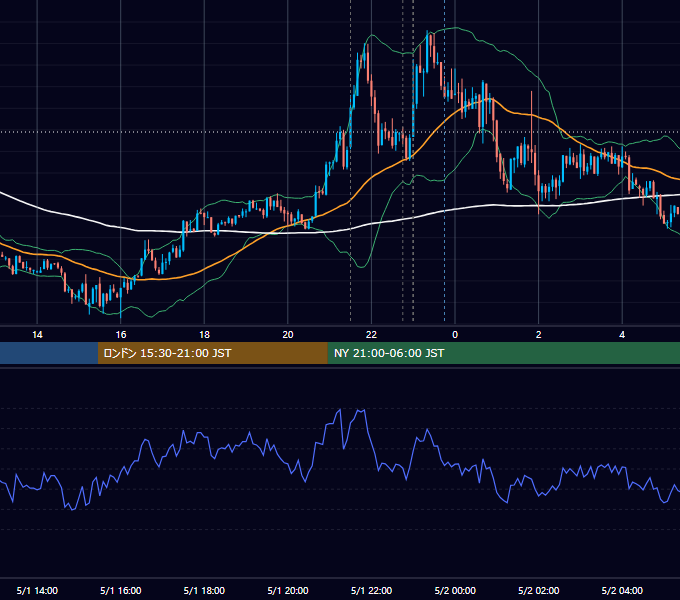Click the '14' hour label on price chart axis
This screenshot has width=680, height=600.
[x=37, y=335]
